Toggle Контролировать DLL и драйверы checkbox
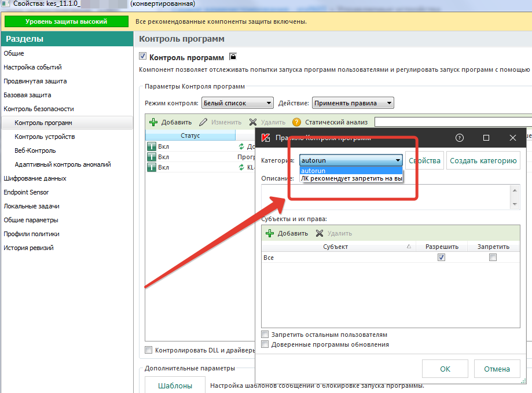This screenshot has width=532, height=393. click(149, 350)
